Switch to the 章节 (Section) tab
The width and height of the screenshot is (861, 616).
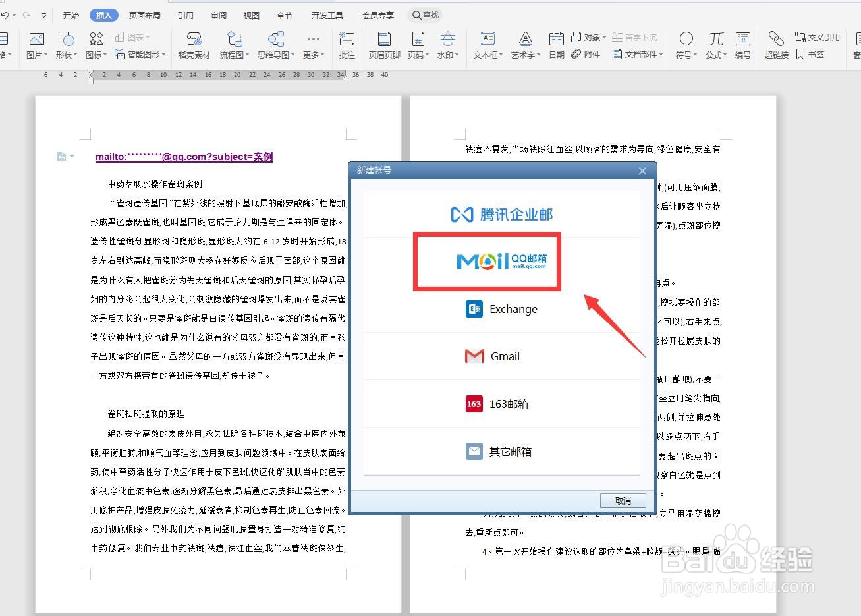click(x=285, y=15)
